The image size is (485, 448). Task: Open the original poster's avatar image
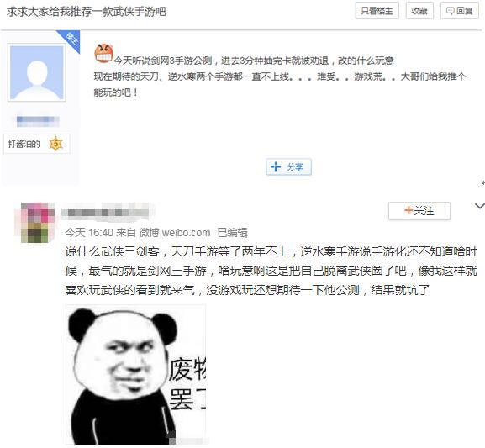pyautogui.click(x=37, y=72)
